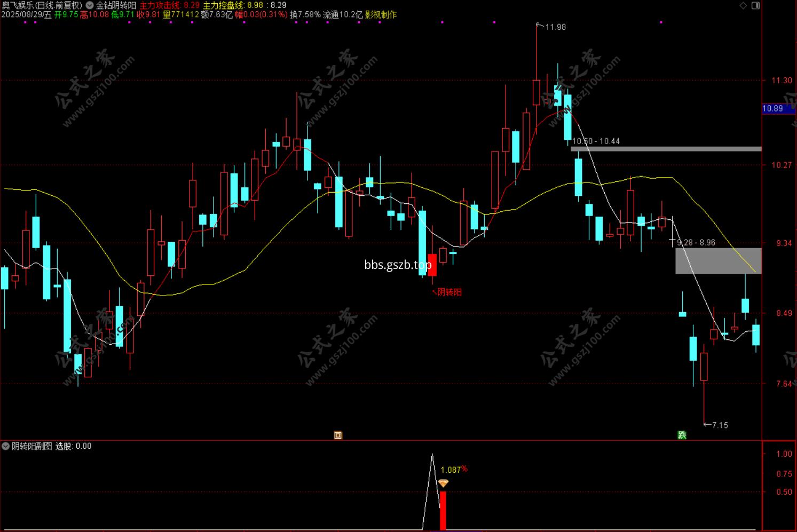Select the 金钻阴转阳 indicator name
Image resolution: width=797 pixels, height=532 pixels.
pyautogui.click(x=116, y=5)
